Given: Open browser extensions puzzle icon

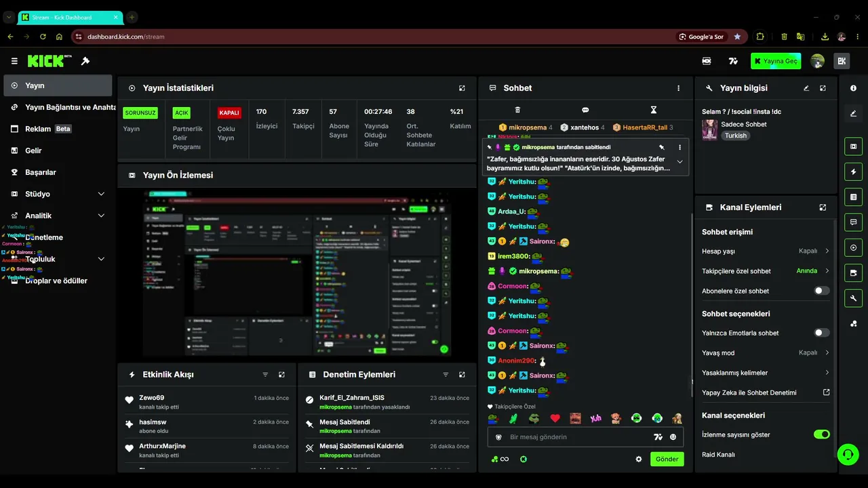Looking at the screenshot, I should tap(760, 37).
